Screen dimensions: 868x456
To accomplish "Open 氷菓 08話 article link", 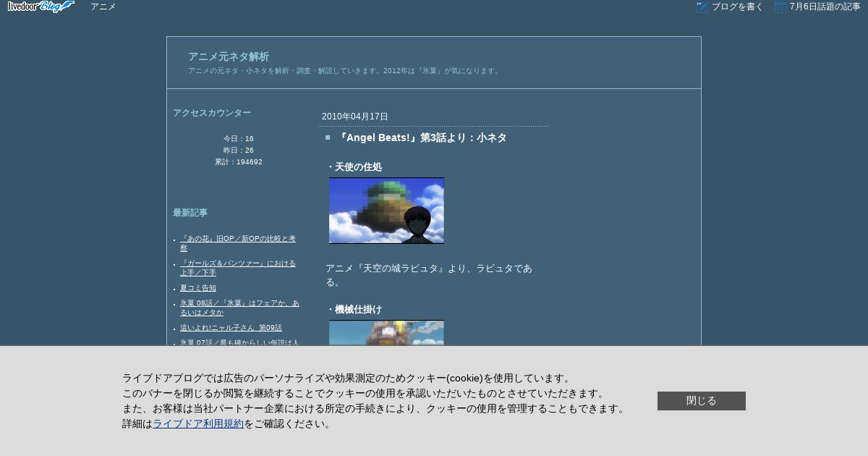I will coord(239,308).
